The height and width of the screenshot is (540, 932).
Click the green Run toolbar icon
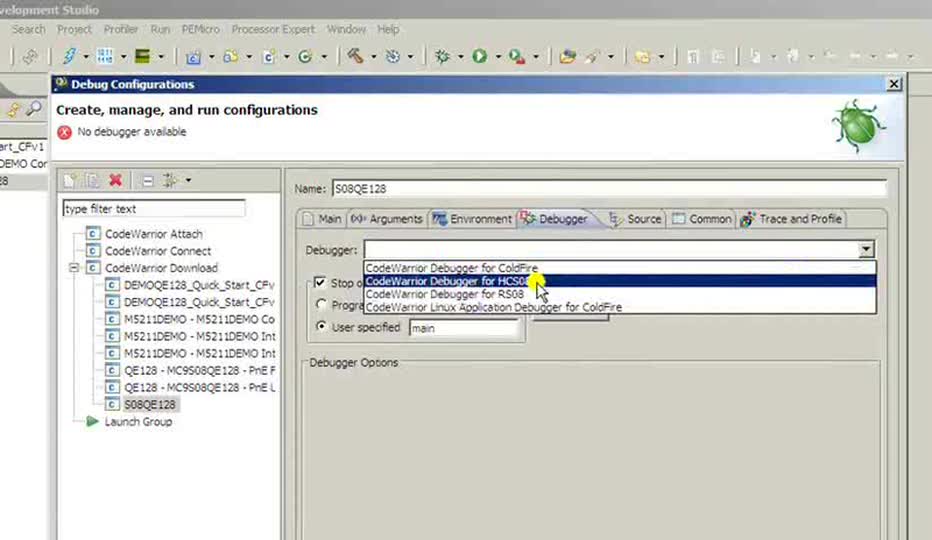tap(480, 57)
